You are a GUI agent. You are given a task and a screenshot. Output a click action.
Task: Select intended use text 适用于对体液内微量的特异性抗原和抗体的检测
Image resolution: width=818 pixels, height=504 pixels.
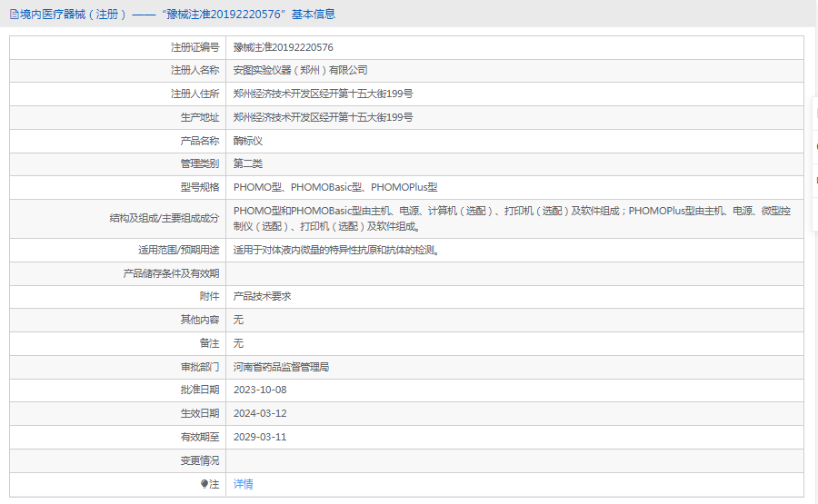click(337, 250)
